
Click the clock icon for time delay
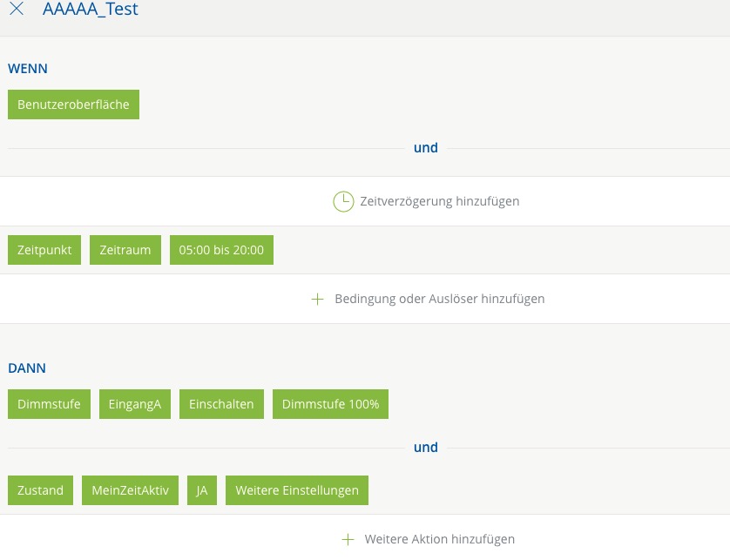click(x=343, y=201)
